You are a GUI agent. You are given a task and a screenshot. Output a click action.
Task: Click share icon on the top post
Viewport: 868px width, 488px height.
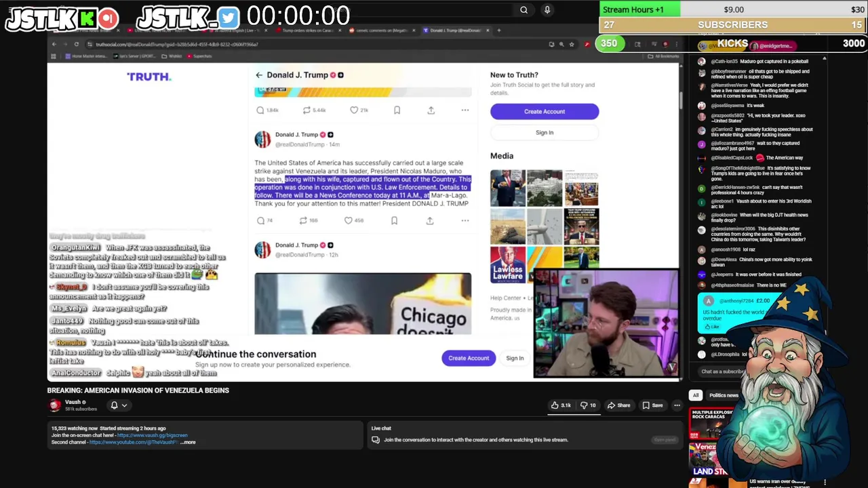pos(431,110)
